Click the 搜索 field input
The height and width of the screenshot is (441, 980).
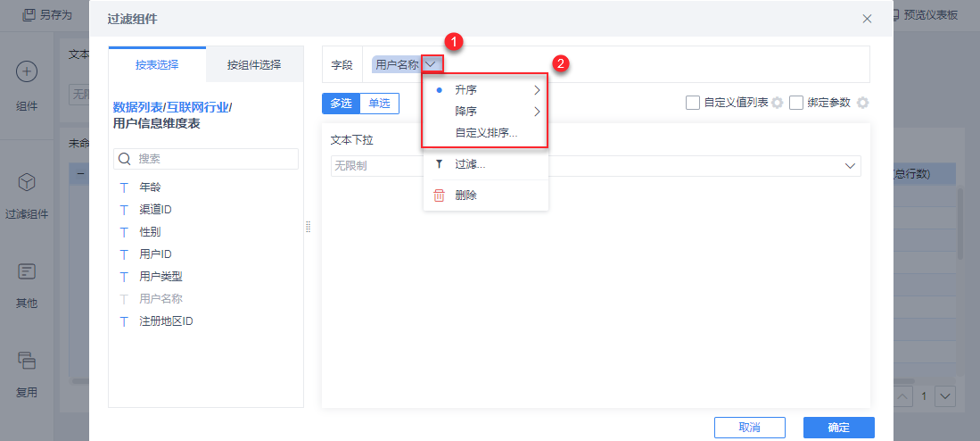pos(214,159)
